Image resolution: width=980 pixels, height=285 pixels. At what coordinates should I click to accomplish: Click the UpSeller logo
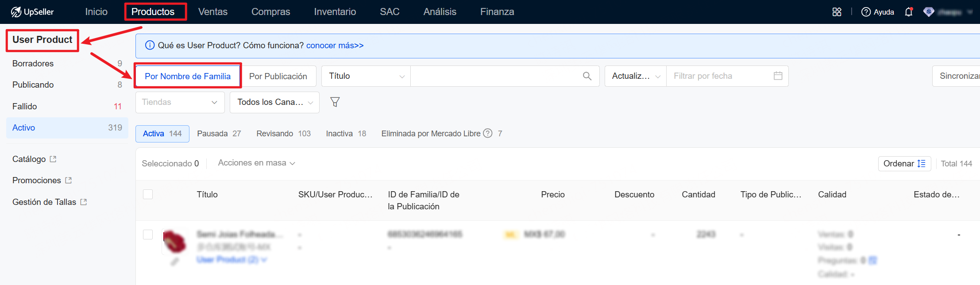click(32, 12)
